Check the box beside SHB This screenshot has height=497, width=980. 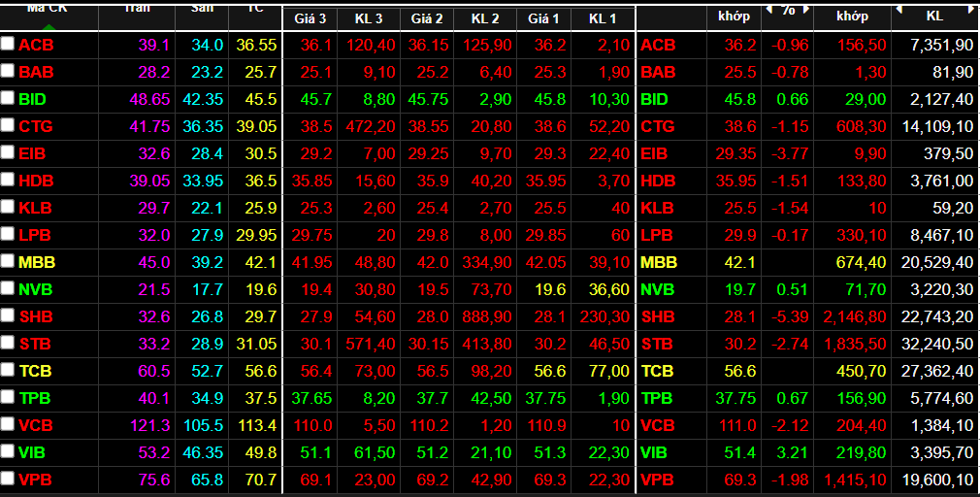[8, 316]
